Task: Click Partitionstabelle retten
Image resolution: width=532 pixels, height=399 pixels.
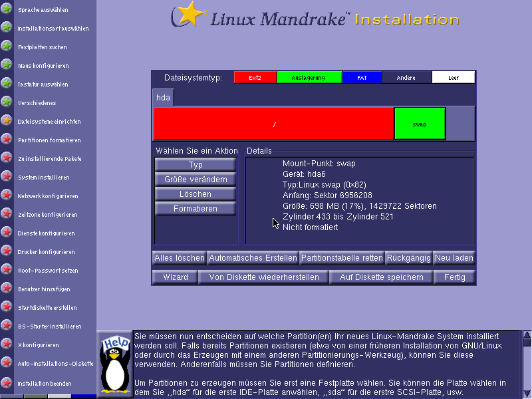Action: point(342,258)
